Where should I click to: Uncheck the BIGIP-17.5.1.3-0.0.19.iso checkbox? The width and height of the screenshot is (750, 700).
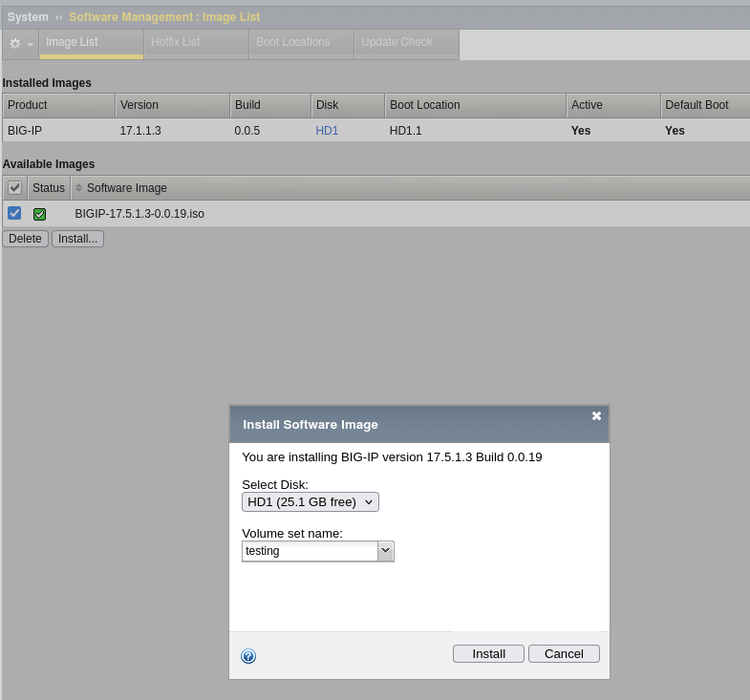click(14, 213)
